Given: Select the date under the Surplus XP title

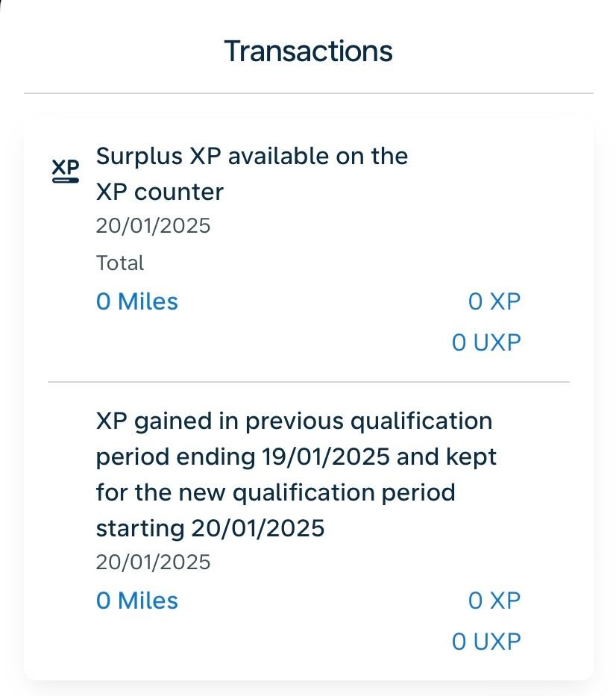Looking at the screenshot, I should click(x=153, y=225).
